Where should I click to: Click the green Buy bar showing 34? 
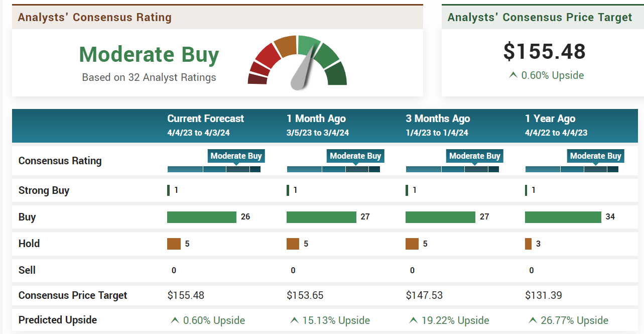click(563, 217)
